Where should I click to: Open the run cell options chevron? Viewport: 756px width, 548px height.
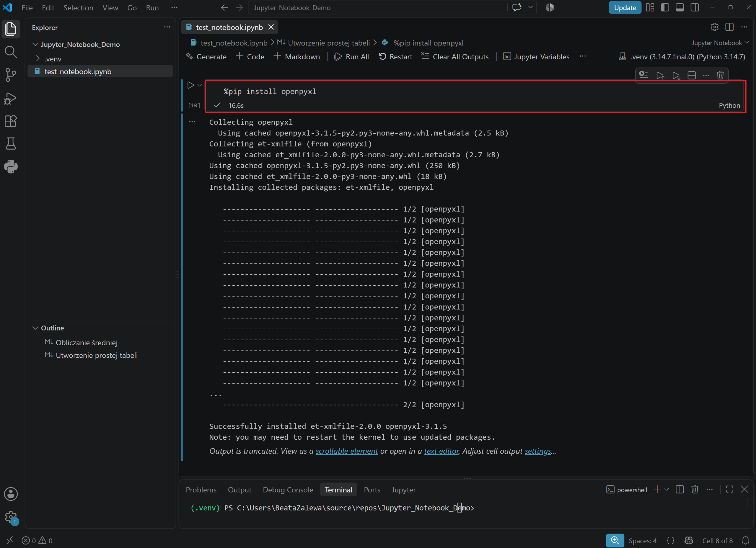point(200,85)
